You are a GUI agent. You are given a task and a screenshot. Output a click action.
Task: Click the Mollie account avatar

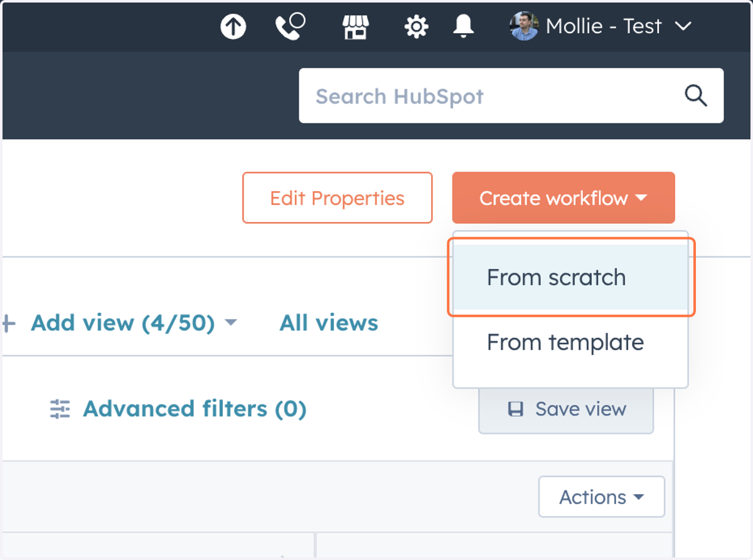tap(525, 26)
